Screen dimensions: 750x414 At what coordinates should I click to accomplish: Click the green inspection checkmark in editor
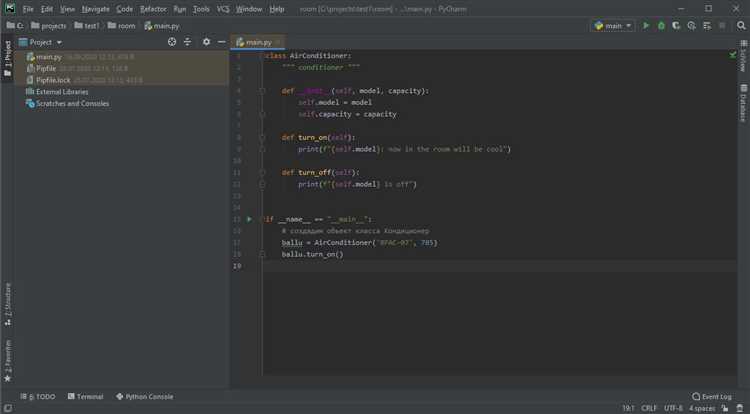732,55
